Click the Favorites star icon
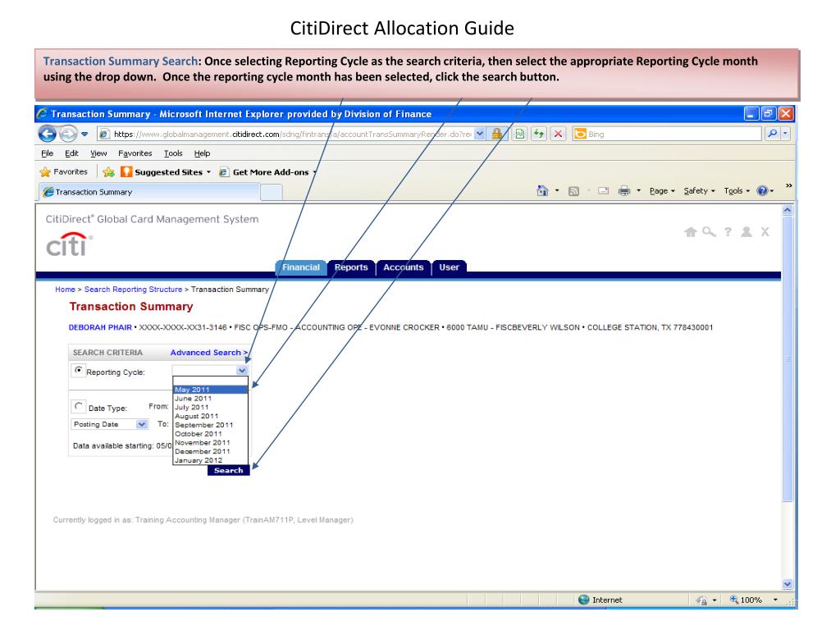Image resolution: width=840 pixels, height=630 pixels. [45, 172]
